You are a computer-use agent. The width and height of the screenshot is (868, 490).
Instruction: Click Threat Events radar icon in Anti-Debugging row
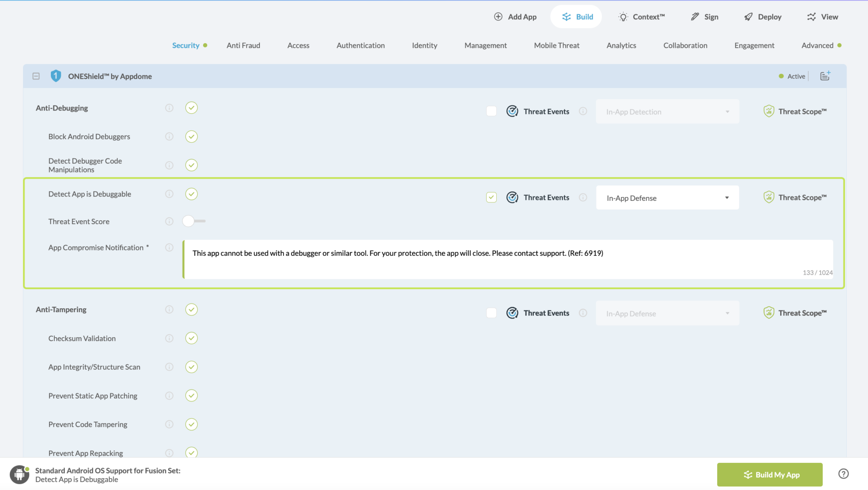tap(512, 111)
